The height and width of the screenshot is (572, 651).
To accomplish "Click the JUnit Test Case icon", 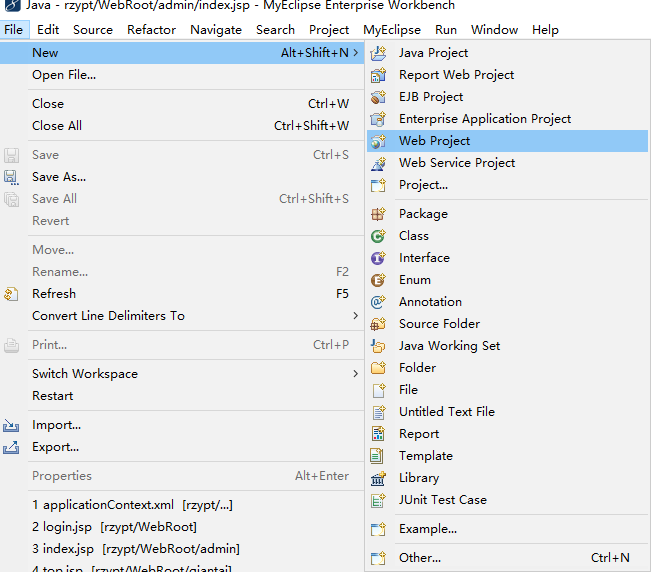I will [378, 500].
